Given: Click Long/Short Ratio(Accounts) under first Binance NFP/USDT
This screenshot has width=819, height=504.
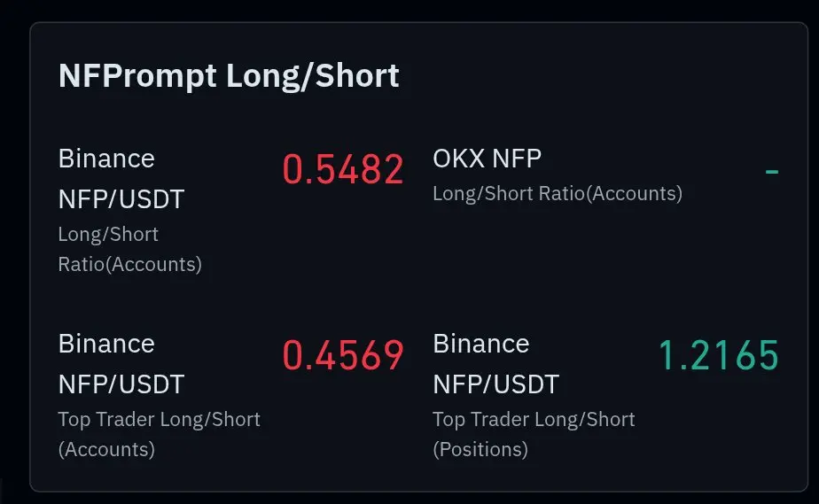Looking at the screenshot, I should click(x=130, y=250).
